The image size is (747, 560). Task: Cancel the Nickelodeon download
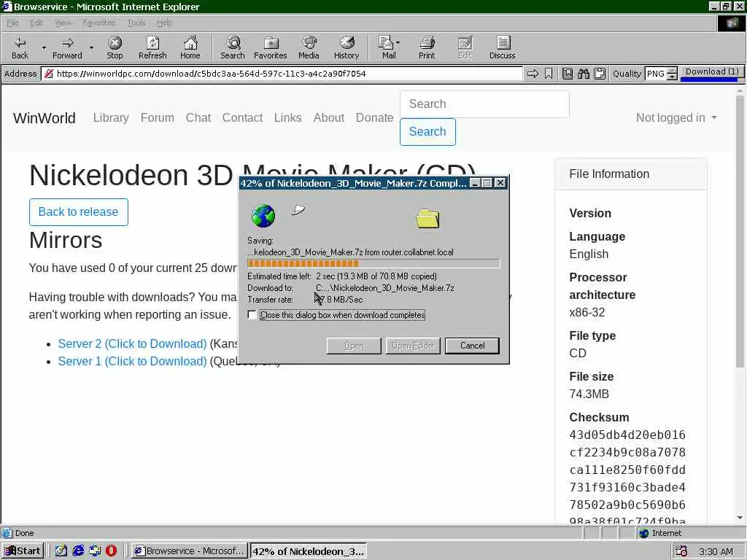coord(472,346)
